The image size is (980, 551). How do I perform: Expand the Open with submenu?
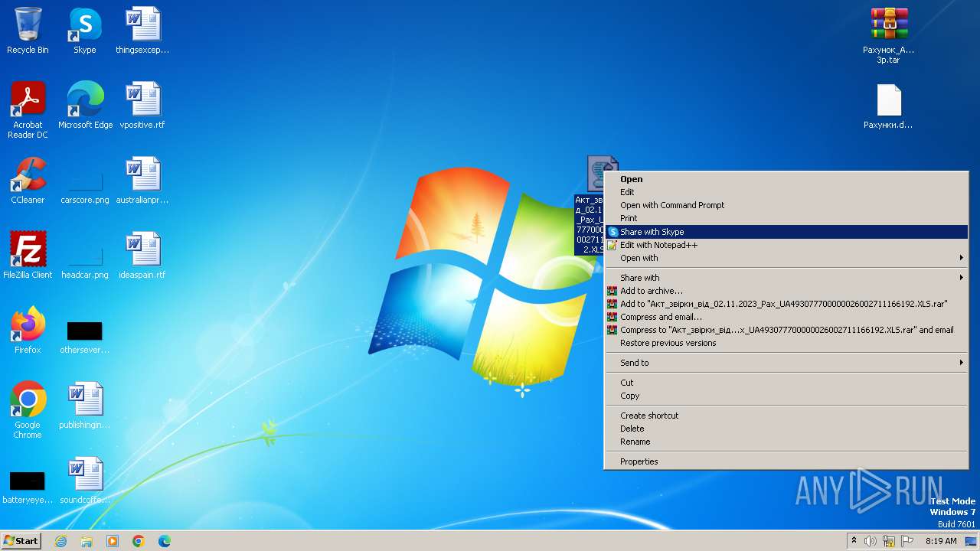tap(786, 258)
